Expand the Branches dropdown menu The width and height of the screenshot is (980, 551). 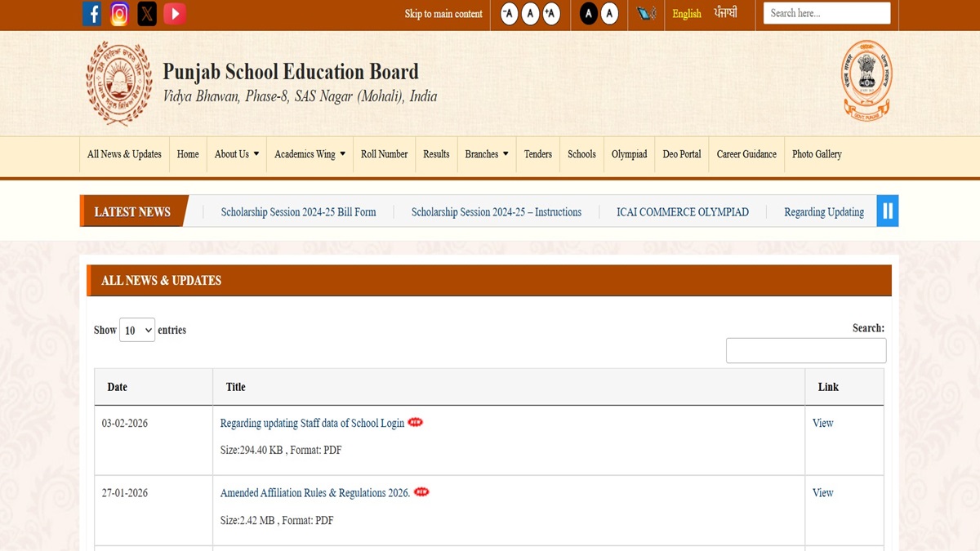[487, 154]
